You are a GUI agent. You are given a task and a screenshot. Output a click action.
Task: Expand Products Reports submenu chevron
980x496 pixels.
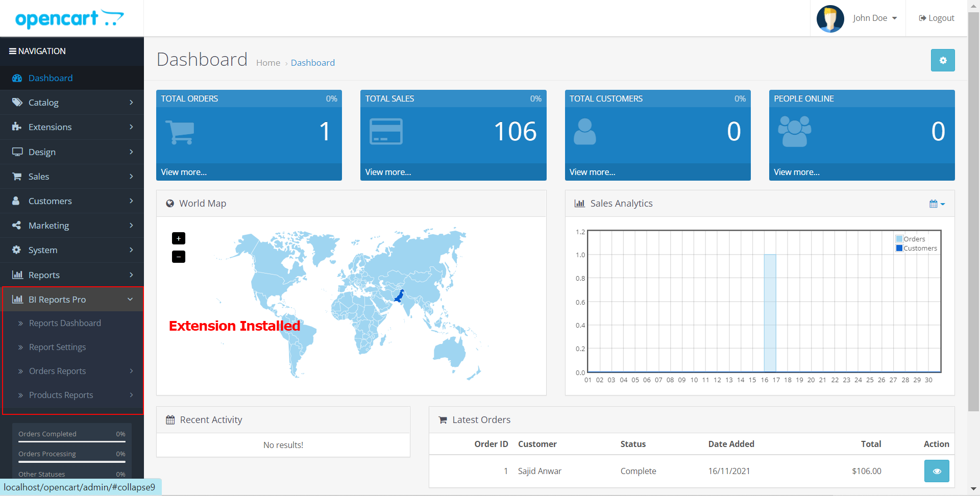coord(131,395)
